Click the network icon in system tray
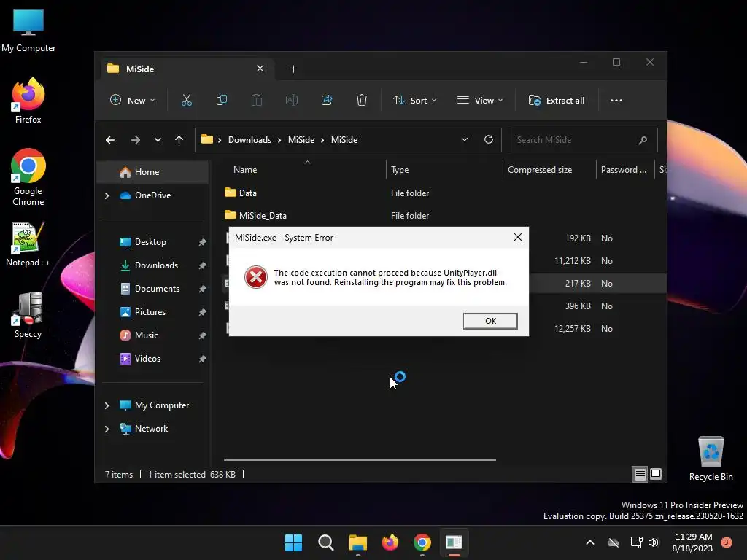Viewport: 747px width, 560px height. pos(635,542)
